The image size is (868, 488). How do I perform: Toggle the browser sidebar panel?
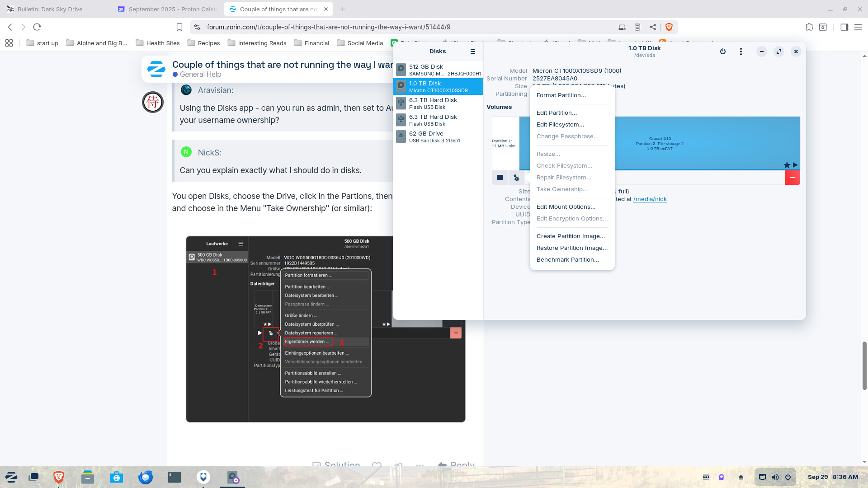tap(844, 27)
